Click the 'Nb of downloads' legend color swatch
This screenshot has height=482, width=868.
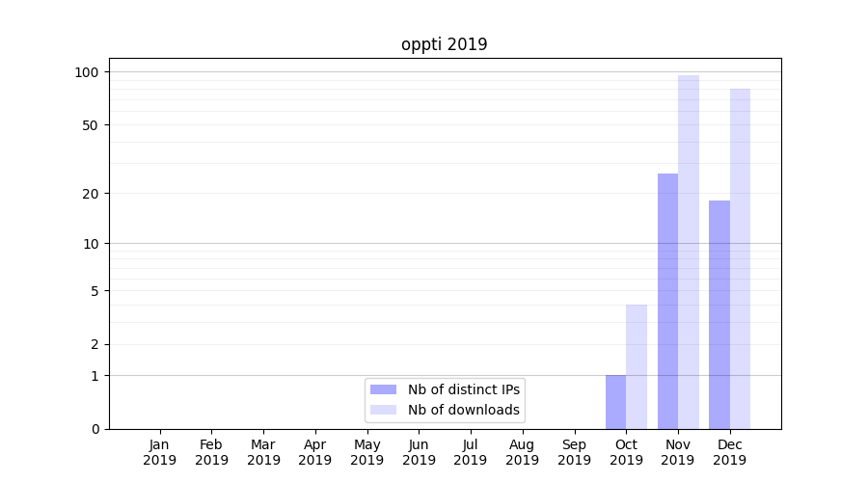coord(383,410)
